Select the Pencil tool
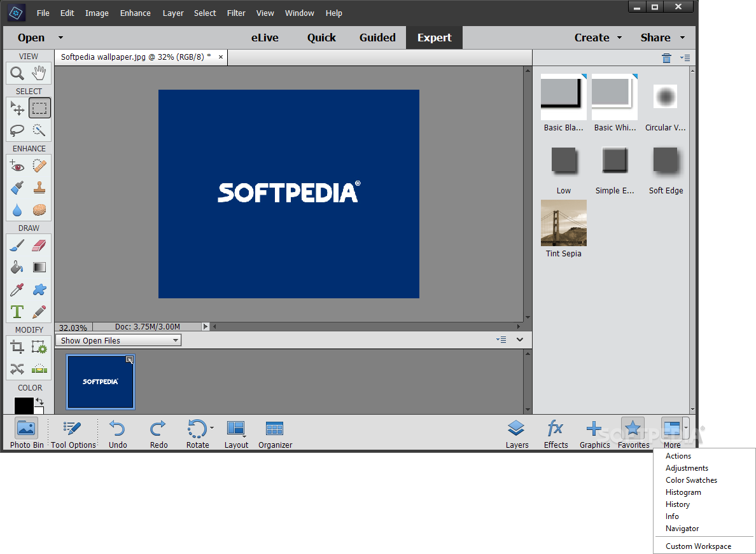 (39, 312)
